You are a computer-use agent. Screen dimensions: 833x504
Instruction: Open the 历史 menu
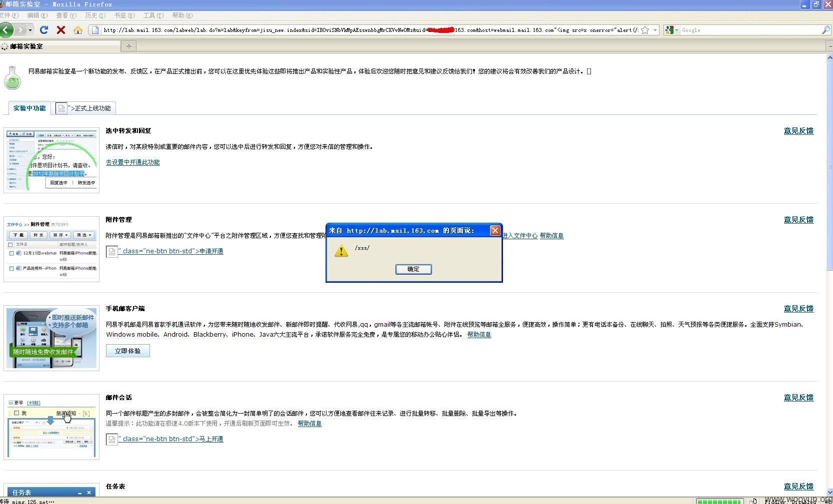click(95, 15)
